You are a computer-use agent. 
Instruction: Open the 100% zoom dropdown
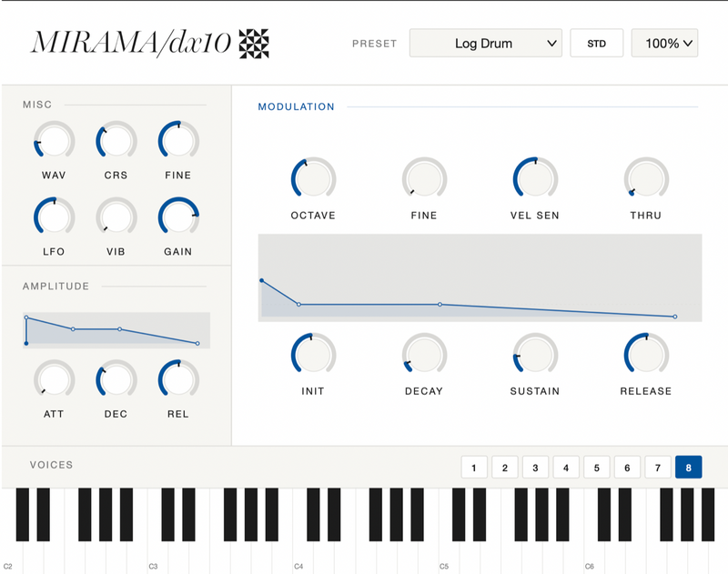[664, 43]
